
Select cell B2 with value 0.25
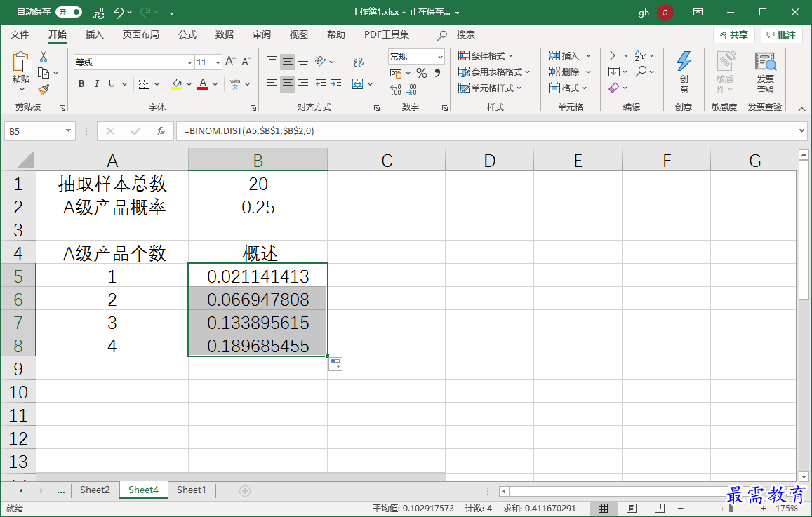pos(258,207)
